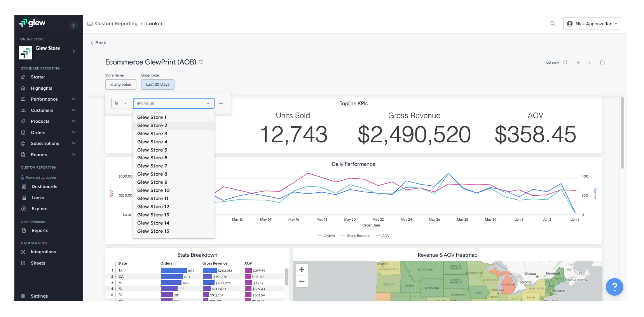Zoom in on the heatmap
Viewport: 644px width, 317px height.
point(302,270)
